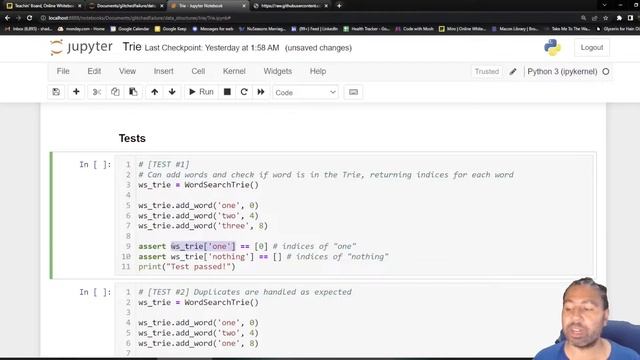Click the assert ws_trie['nothing'] line

(x=263, y=257)
